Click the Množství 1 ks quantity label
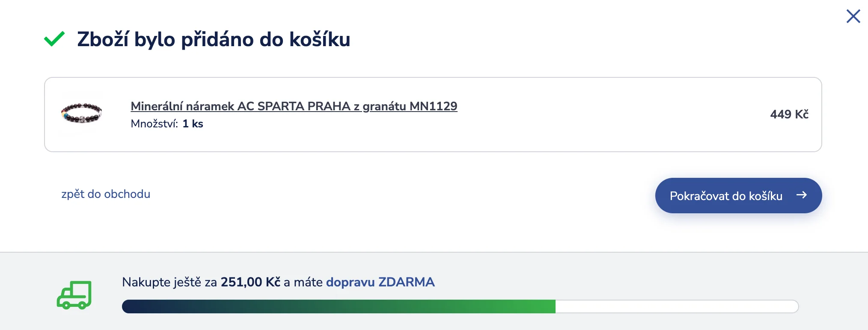The image size is (868, 330). [166, 124]
